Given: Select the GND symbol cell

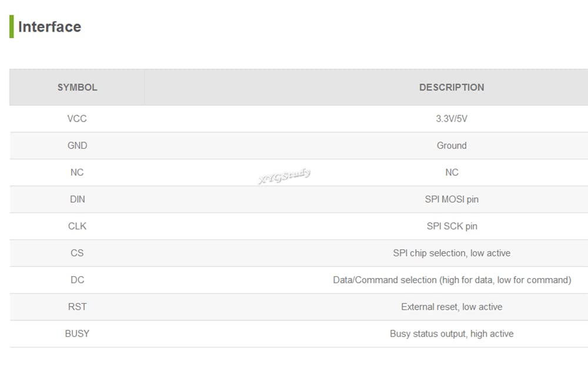Looking at the screenshot, I should coord(77,146).
